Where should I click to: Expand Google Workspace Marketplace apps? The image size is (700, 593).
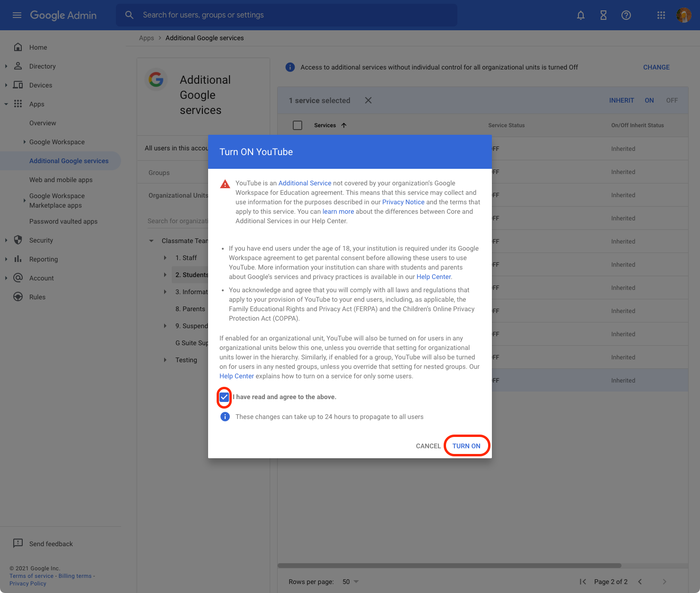pyautogui.click(x=25, y=201)
